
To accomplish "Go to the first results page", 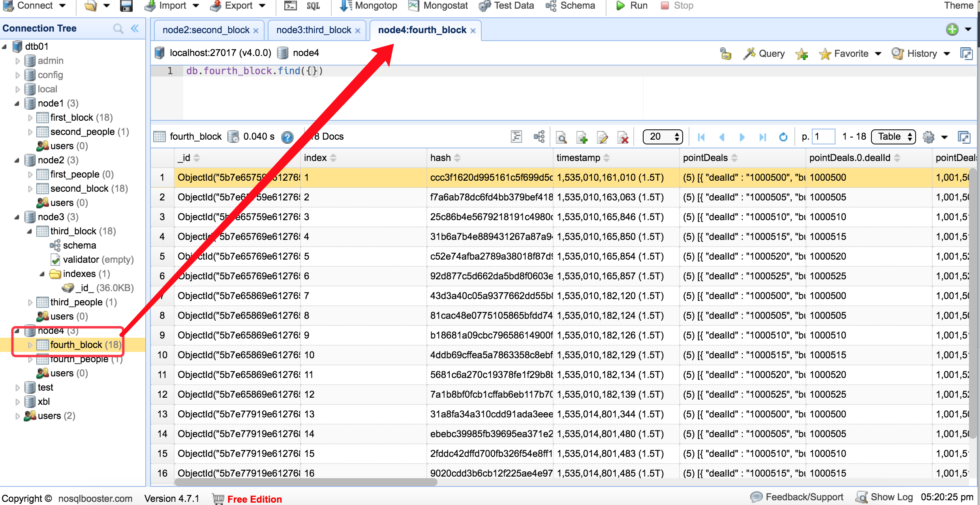I will [x=701, y=137].
